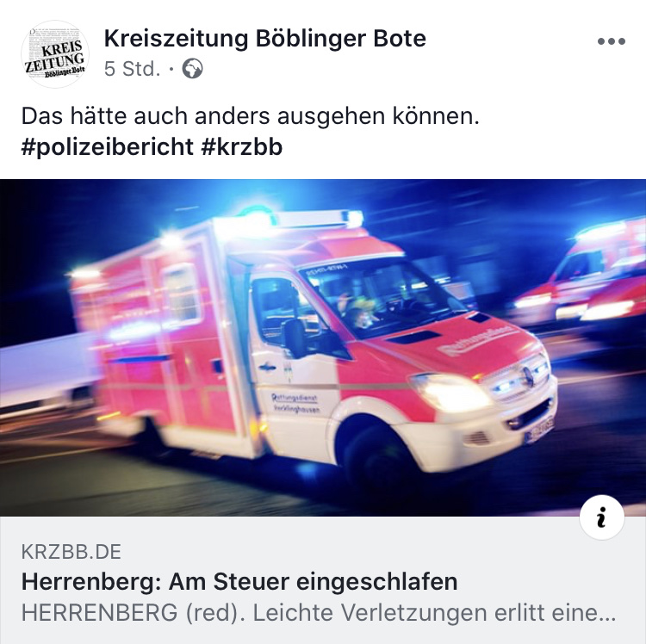Click the KRZBB.DE source domain label
The image size is (646, 644).
click(x=71, y=552)
